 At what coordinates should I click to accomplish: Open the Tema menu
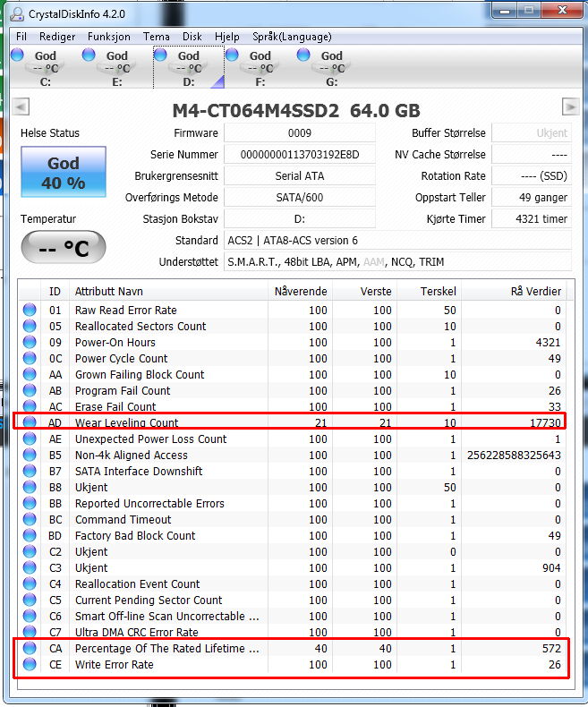156,37
